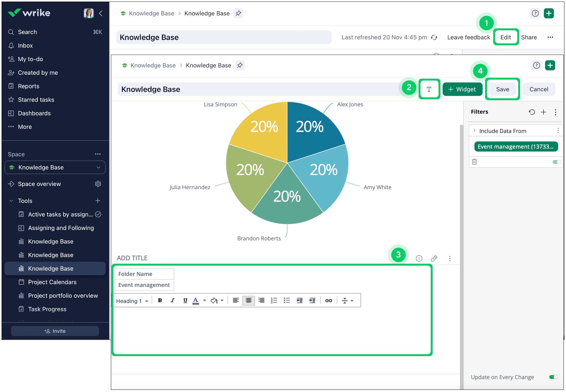This screenshot has width=566, height=392.
Task: Click the refresh icon beside Last refreshed
Action: coord(434,37)
